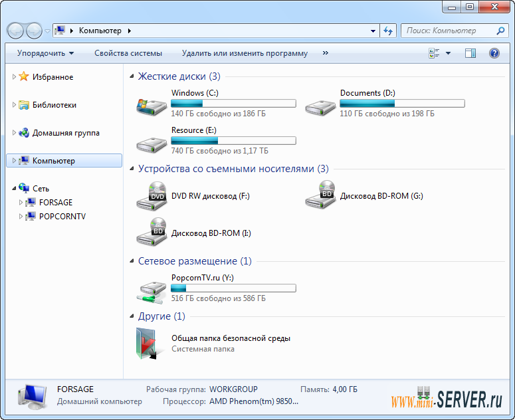The width and height of the screenshot is (515, 420).
Task: Click the Компьютер breadcrumb in address bar
Action: click(x=100, y=31)
